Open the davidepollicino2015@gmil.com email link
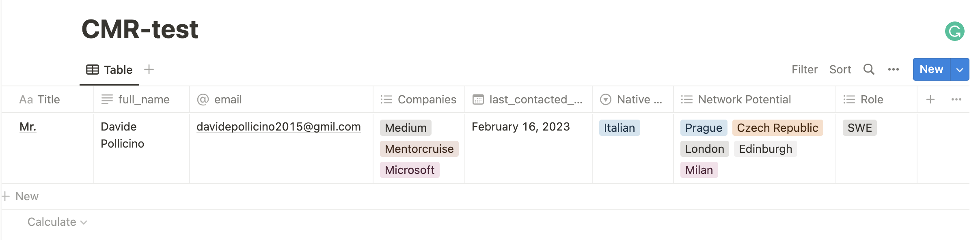Image resolution: width=980 pixels, height=240 pixels. click(278, 127)
